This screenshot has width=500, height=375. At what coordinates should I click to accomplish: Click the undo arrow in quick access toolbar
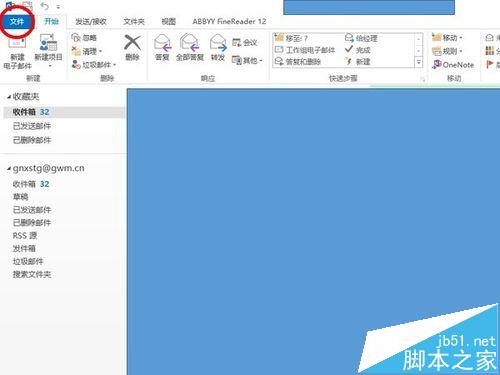(x=44, y=6)
